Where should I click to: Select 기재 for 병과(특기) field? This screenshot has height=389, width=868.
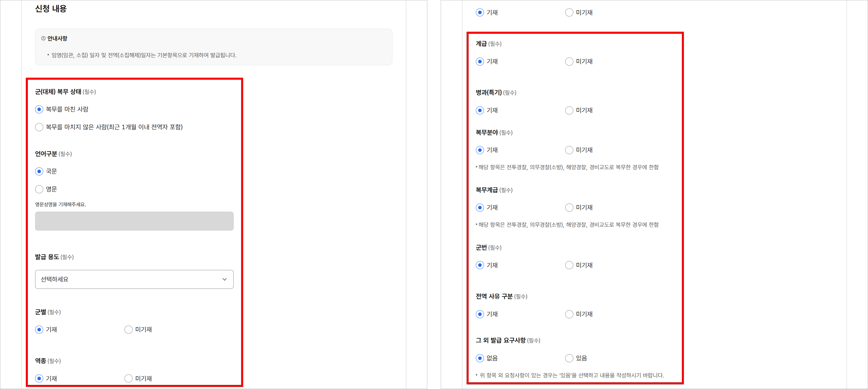click(x=480, y=110)
